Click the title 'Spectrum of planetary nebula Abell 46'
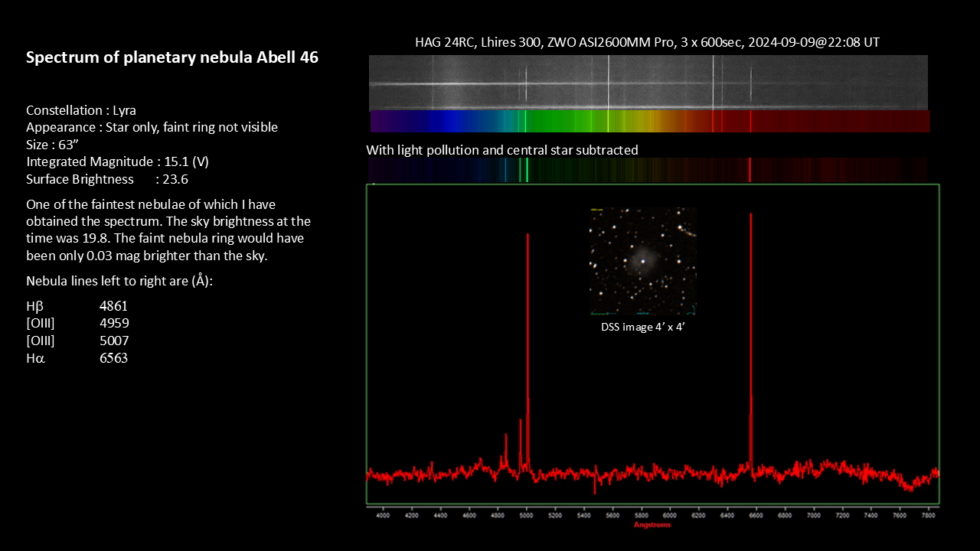The width and height of the screenshot is (980, 551). pyautogui.click(x=172, y=57)
